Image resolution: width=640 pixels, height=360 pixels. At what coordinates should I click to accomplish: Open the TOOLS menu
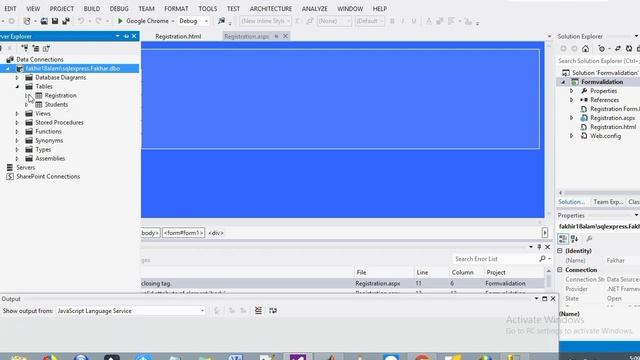208,9
